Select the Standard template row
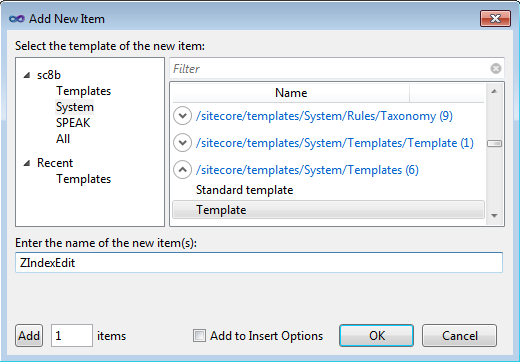This screenshot has width=520, height=362. [x=328, y=190]
